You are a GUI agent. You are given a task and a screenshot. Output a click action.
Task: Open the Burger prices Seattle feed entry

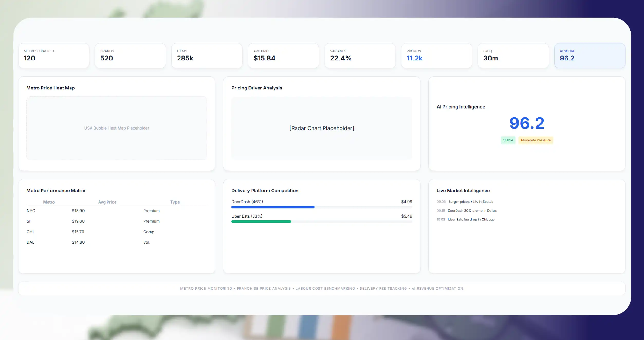(x=465, y=201)
